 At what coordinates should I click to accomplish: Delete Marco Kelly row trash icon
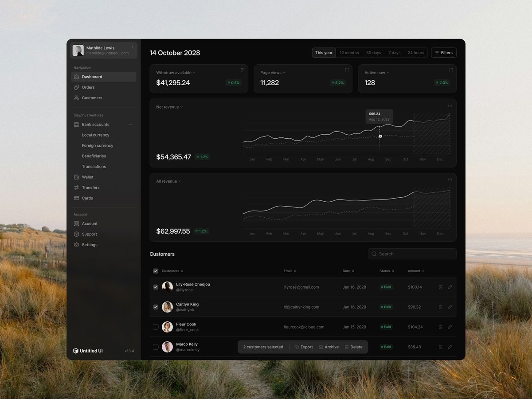click(441, 347)
